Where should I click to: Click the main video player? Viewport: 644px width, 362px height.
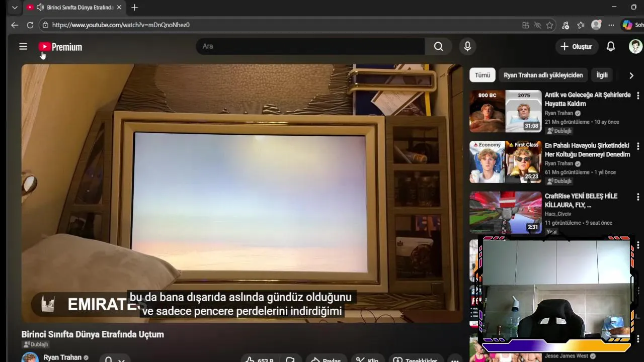coord(242,193)
